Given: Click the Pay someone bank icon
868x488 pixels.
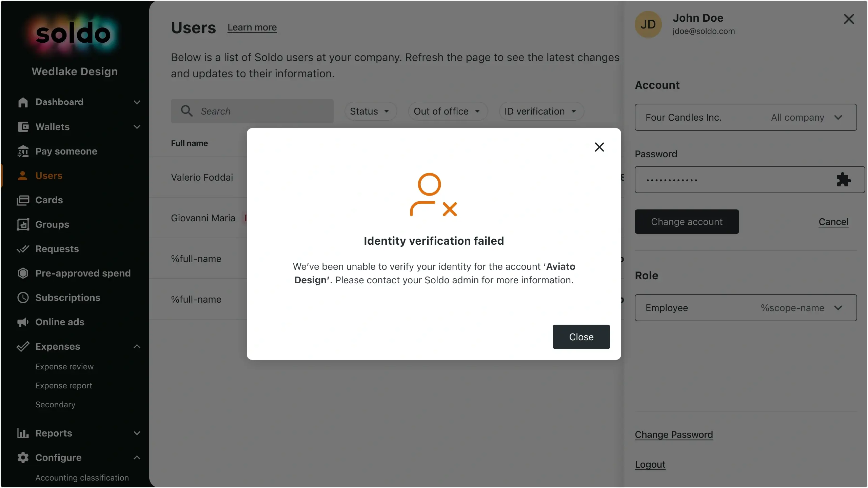Looking at the screenshot, I should coord(23,151).
